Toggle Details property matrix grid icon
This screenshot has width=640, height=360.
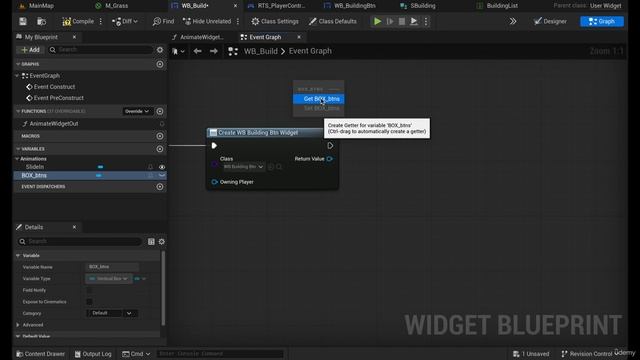click(151, 242)
